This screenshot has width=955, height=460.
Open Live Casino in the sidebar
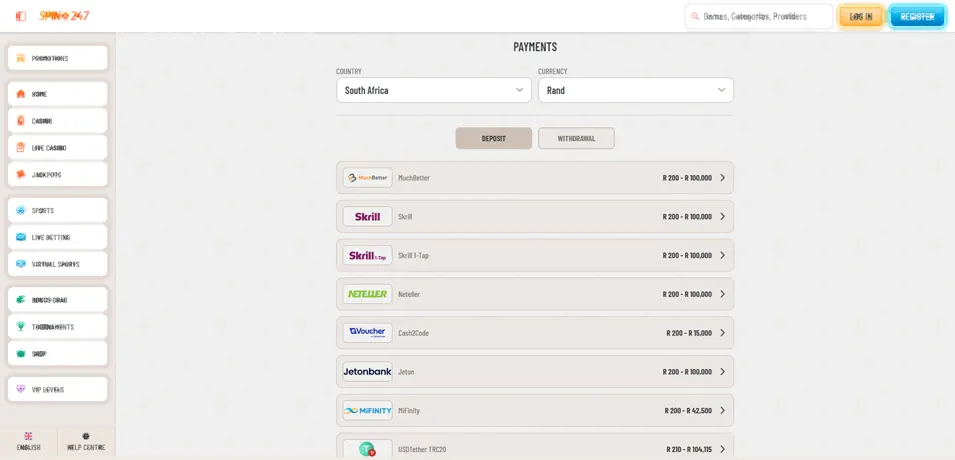pos(57,148)
